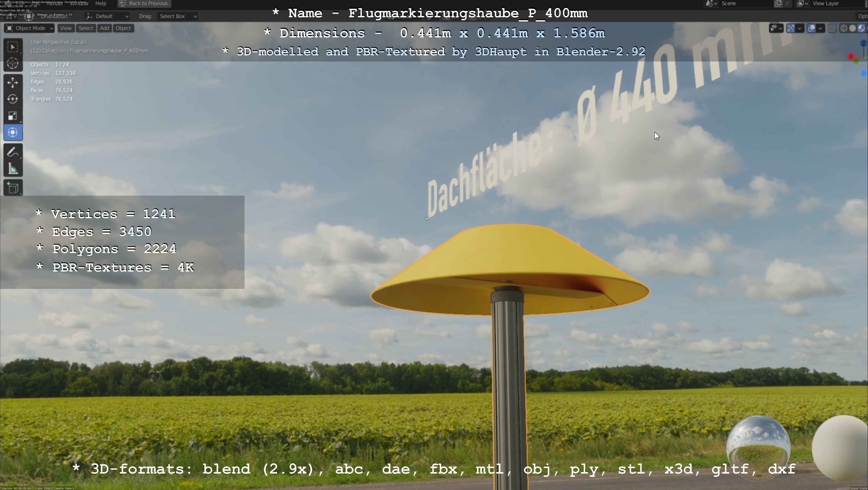Click the 'Triangles 76,524' statistic
Viewport: 868px width, 490px height.
pyautogui.click(x=51, y=99)
